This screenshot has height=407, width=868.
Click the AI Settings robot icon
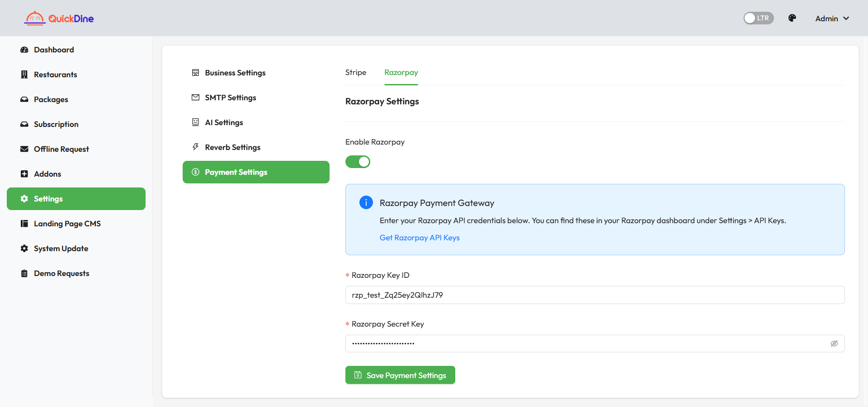(x=195, y=122)
